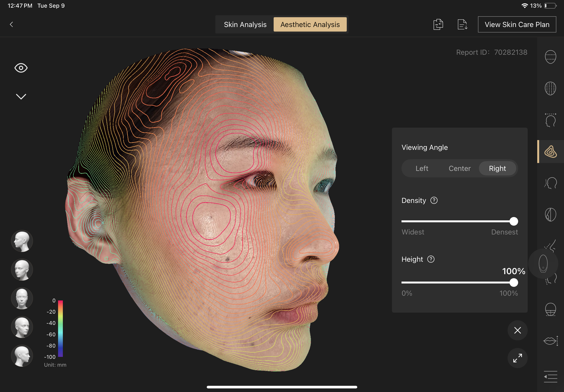Click the Density slider handle
The width and height of the screenshot is (564, 392).
(513, 221)
